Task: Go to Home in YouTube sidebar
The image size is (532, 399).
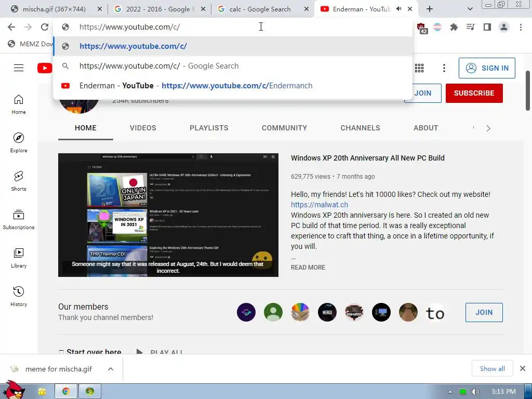Action: click(x=19, y=104)
